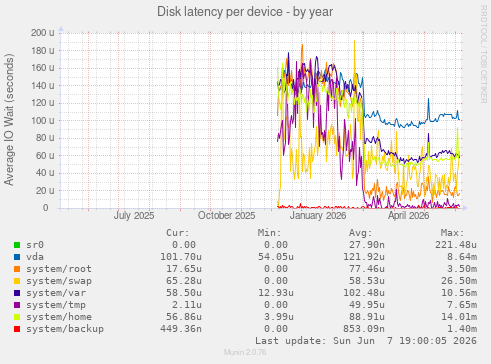The height and width of the screenshot is (364, 491).
Task: Click the 'system/var' legend label
Action: (56, 293)
